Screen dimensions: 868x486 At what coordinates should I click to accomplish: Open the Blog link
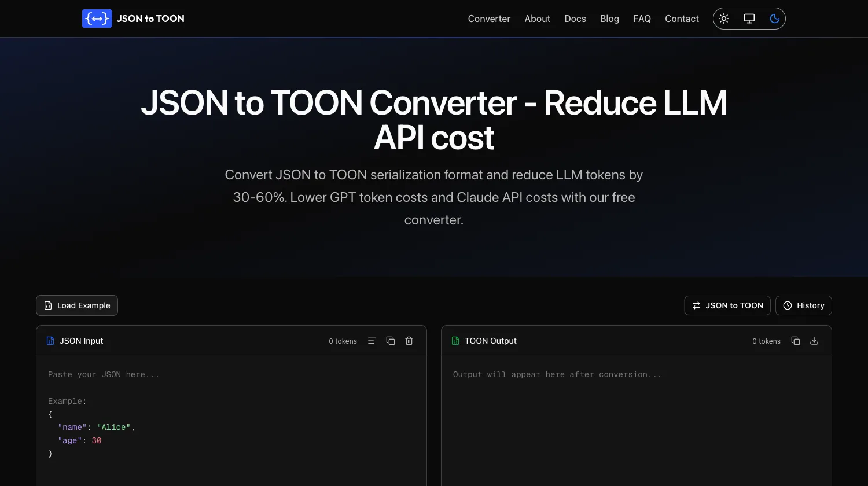point(609,19)
